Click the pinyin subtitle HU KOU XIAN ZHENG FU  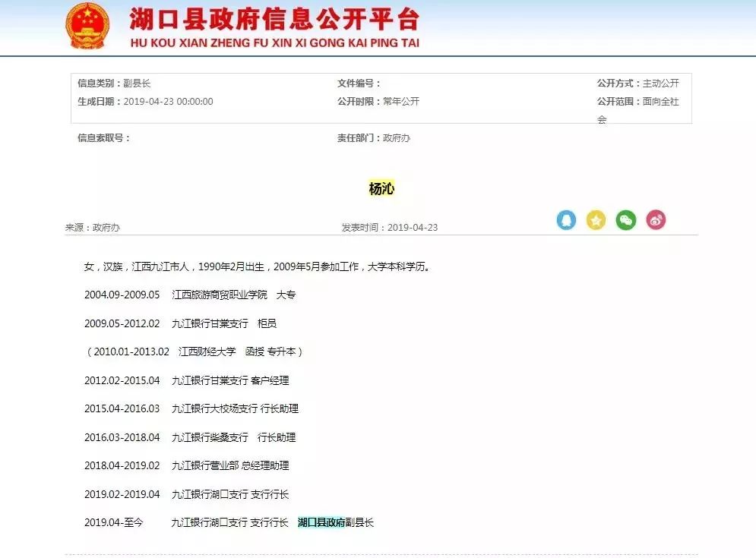click(x=274, y=43)
